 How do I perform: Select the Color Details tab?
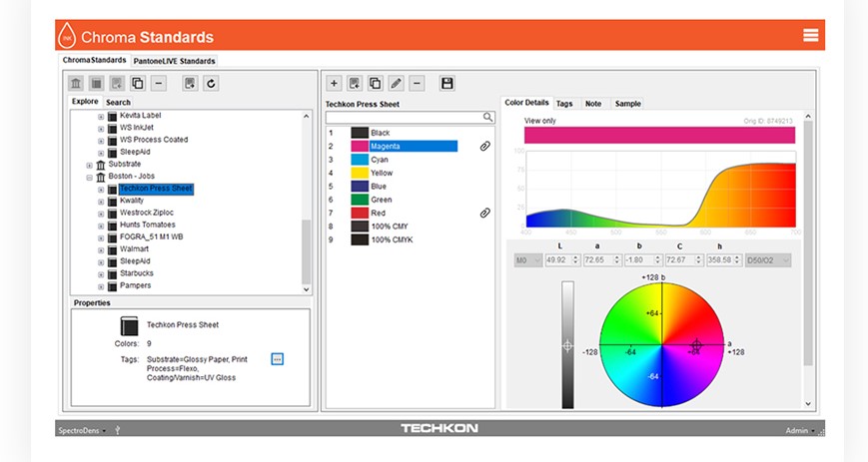[526, 103]
